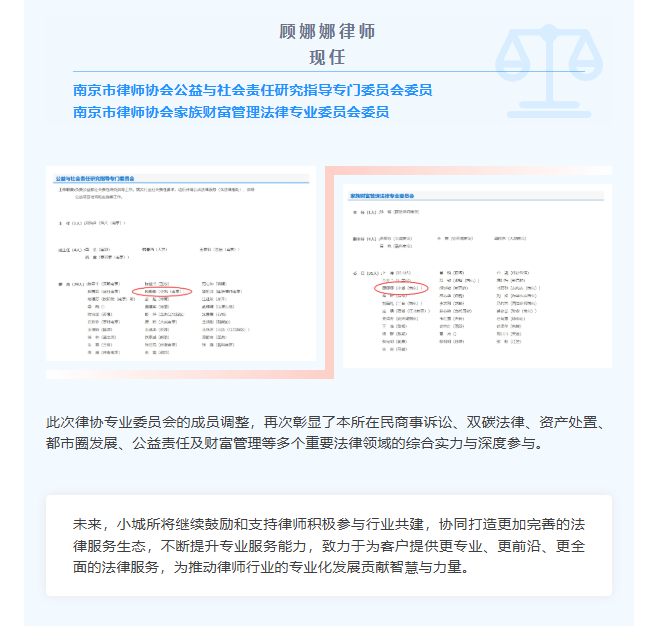Click the 主任 row in right document

click(x=390, y=213)
